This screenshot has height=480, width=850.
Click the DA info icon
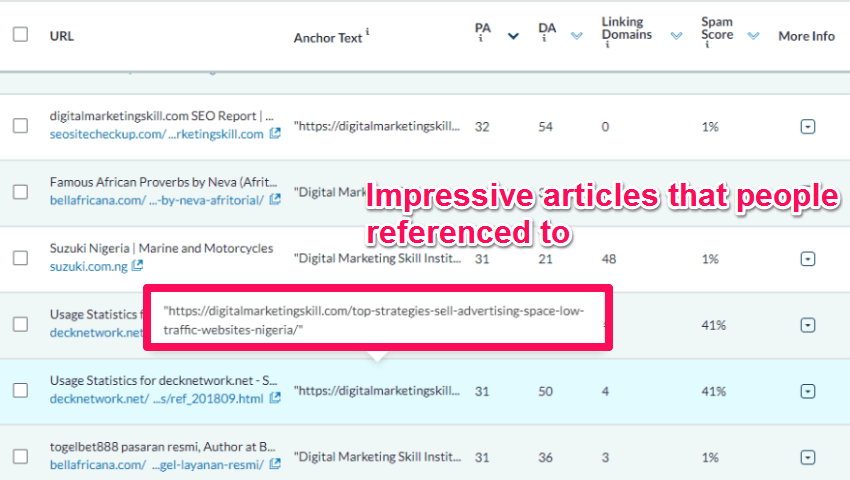(544, 39)
